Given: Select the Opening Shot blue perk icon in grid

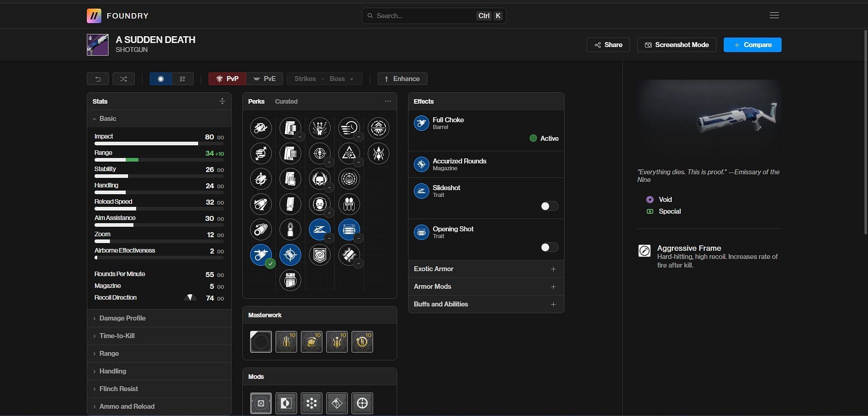Looking at the screenshot, I should pos(349,230).
